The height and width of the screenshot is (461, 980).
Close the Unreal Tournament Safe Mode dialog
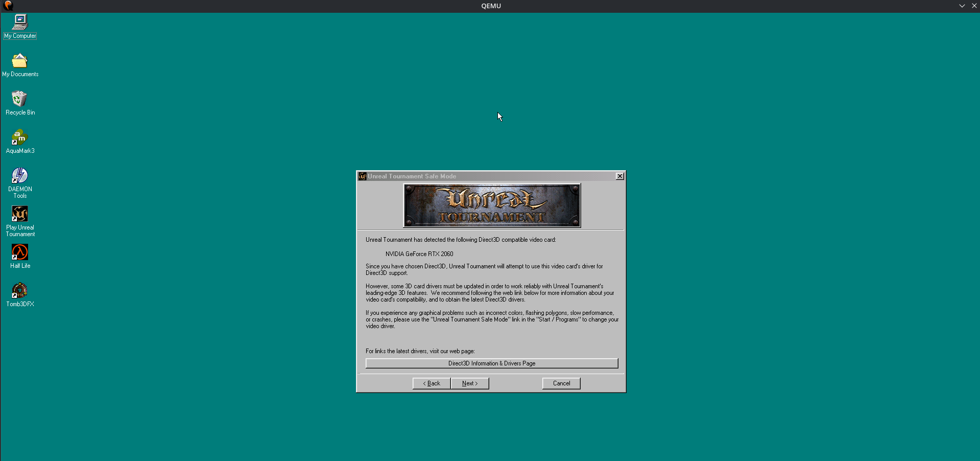click(620, 176)
